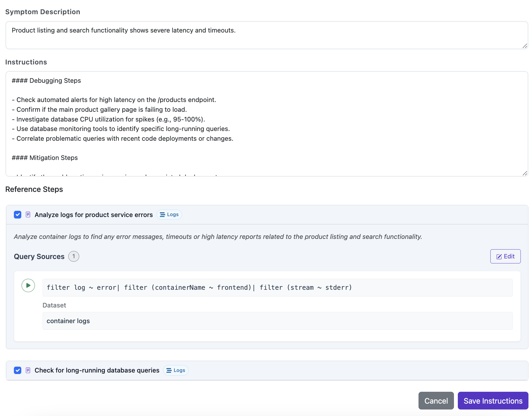Run the frontend error log query
This screenshot has height=416, width=532.
(x=28, y=285)
